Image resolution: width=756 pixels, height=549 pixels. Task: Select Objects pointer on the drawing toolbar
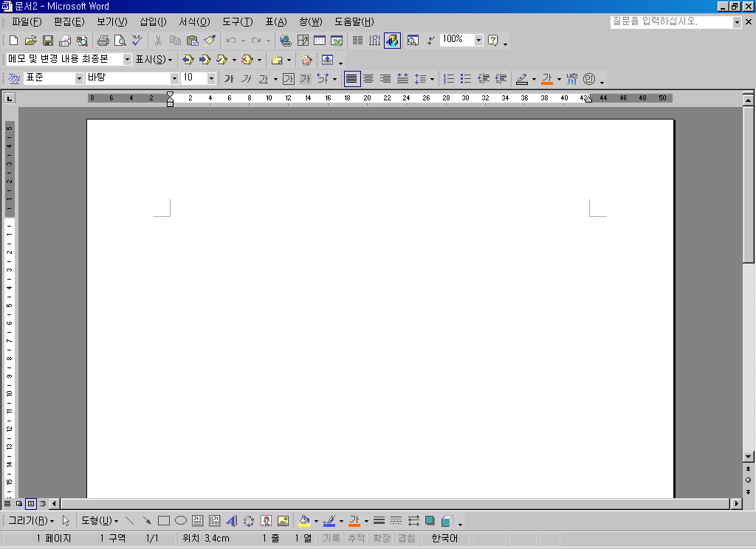[66, 520]
